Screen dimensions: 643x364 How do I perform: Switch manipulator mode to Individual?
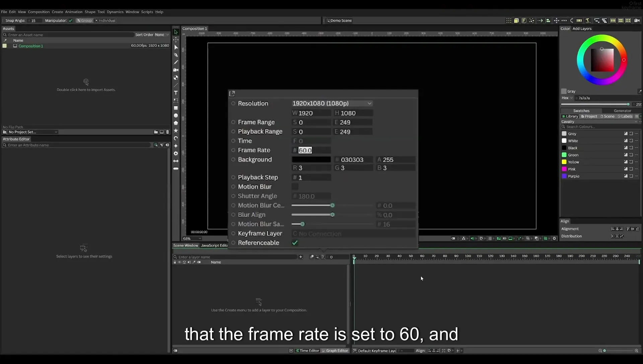(x=105, y=20)
